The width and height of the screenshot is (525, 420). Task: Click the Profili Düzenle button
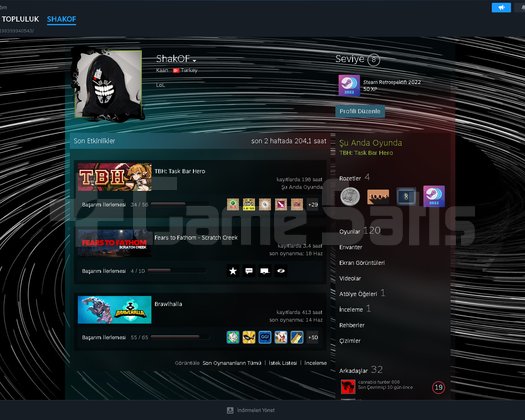(x=360, y=111)
